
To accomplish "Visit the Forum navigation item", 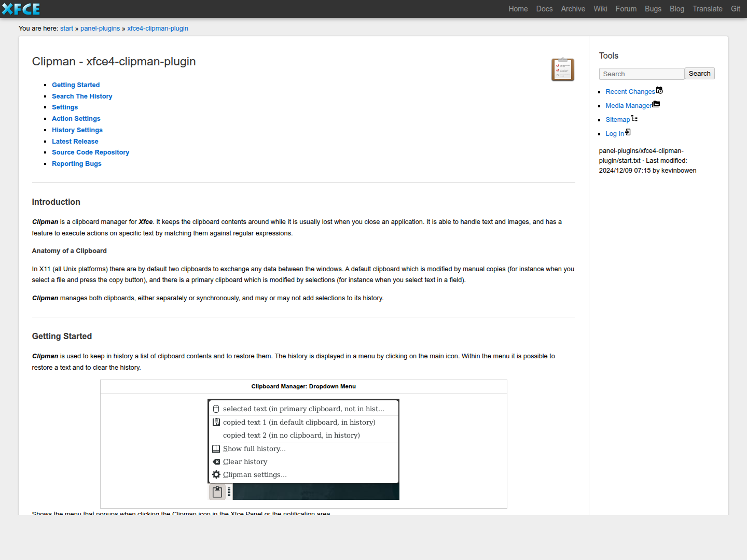I will (626, 9).
